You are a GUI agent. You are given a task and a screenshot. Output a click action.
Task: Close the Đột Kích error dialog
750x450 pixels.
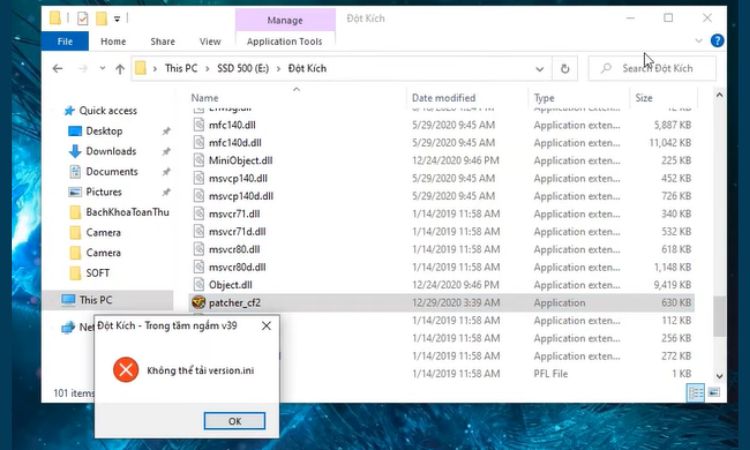coord(266,326)
